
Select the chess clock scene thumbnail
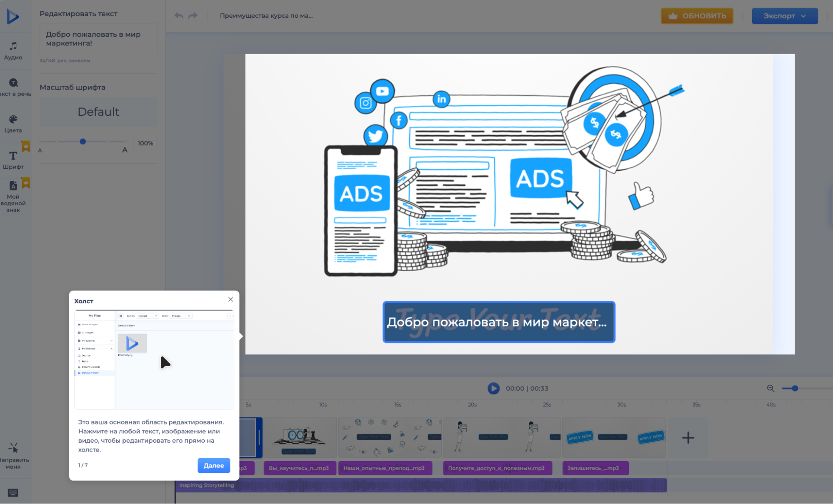point(299,437)
